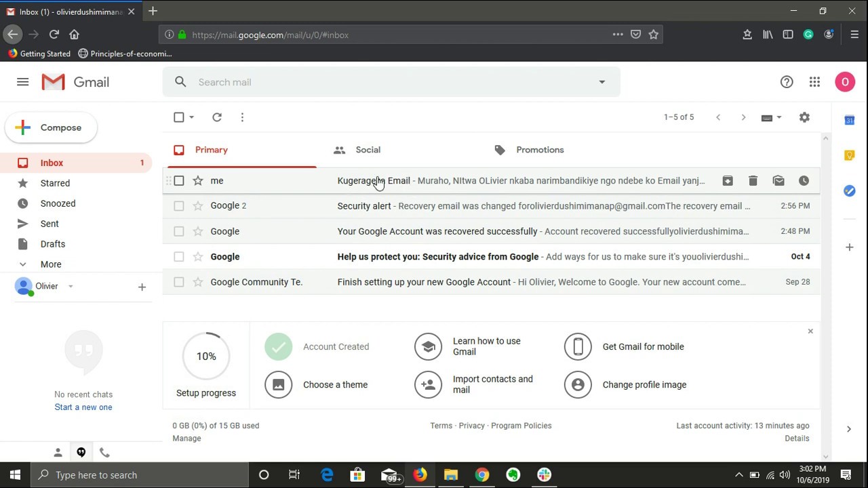
Task: Click Start a new one link
Action: (x=83, y=407)
